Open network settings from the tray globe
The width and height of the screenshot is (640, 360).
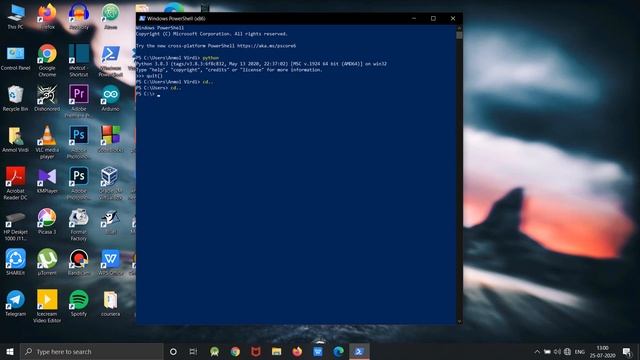(x=567, y=352)
